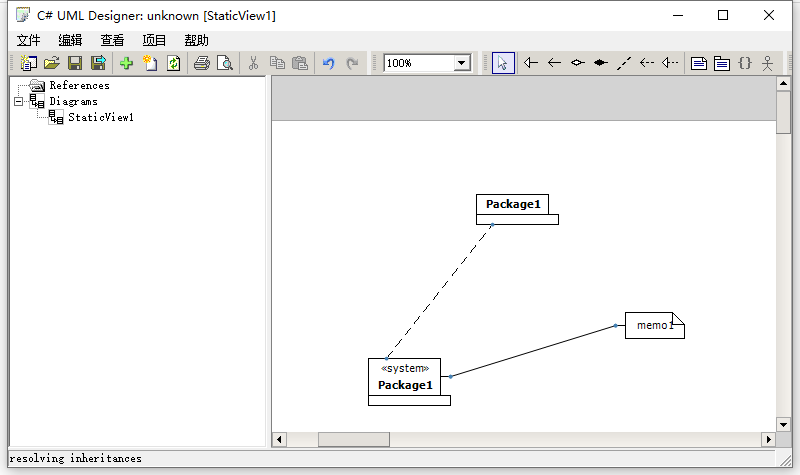Select the pointer selection tool

[503, 63]
